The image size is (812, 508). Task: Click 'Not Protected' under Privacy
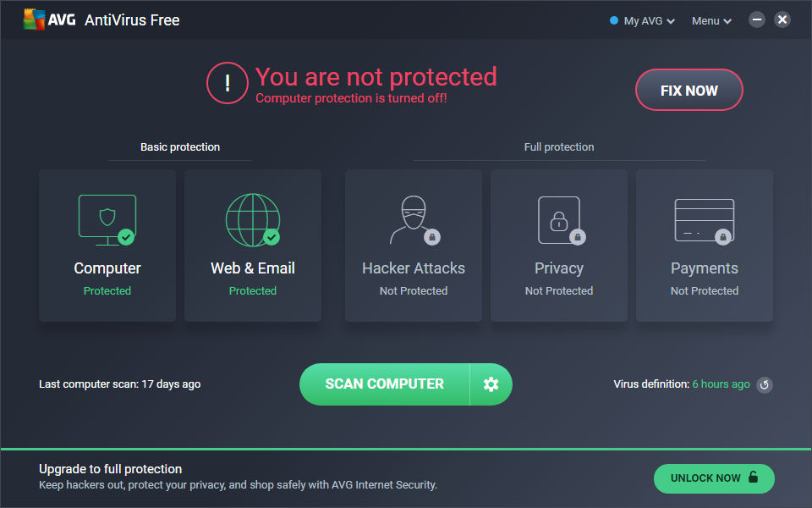[x=559, y=290]
